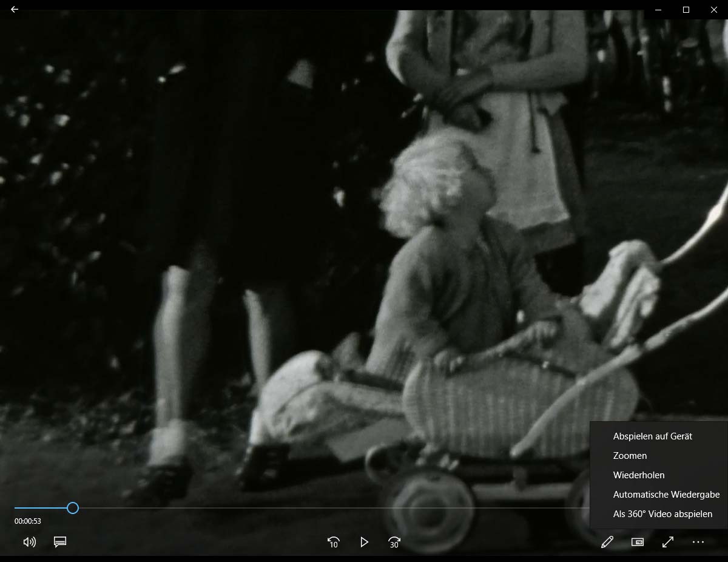
Task: Switch to mini view mode
Action: point(638,542)
